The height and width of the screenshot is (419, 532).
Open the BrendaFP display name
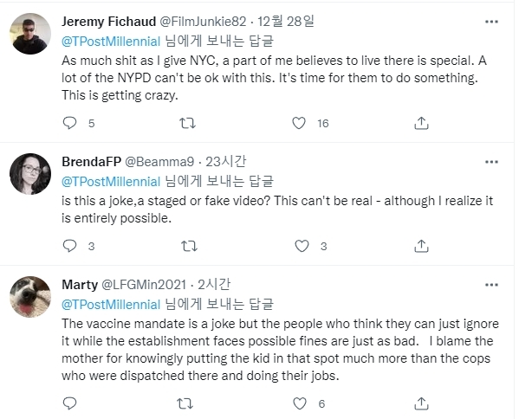(x=92, y=164)
